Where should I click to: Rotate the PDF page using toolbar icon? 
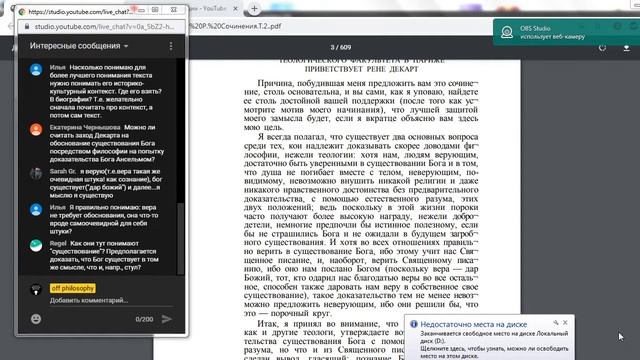click(602, 48)
